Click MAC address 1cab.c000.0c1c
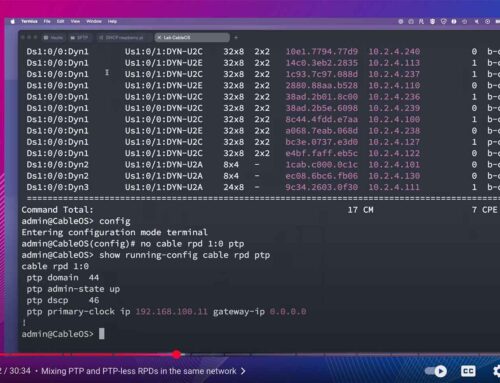The width and height of the screenshot is (500, 383). click(x=322, y=165)
